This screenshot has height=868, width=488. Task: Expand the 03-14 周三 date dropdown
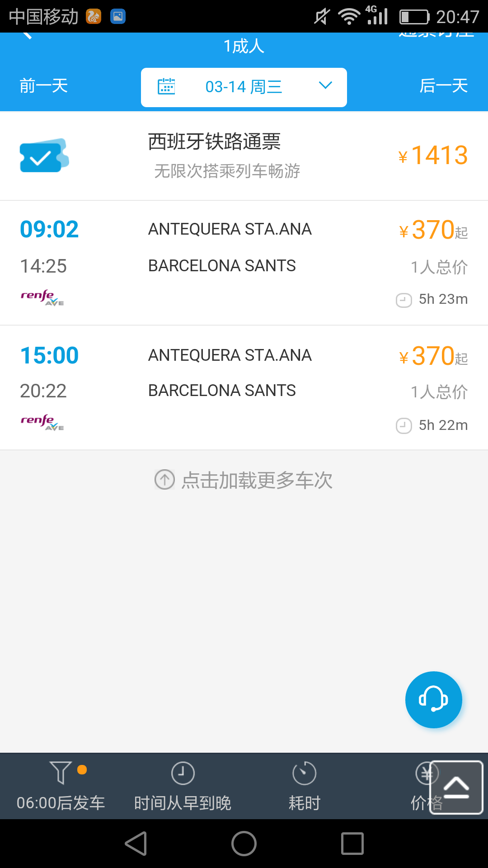[x=244, y=87]
